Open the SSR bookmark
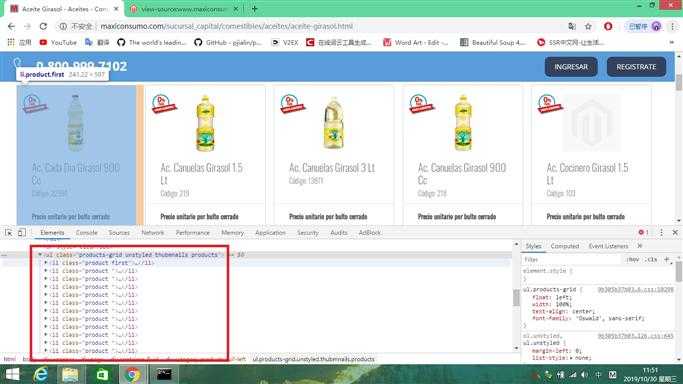 (x=571, y=42)
